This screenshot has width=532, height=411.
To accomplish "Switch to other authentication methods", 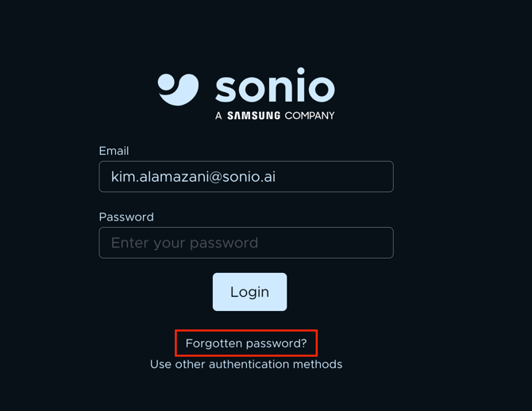I will click(x=246, y=364).
